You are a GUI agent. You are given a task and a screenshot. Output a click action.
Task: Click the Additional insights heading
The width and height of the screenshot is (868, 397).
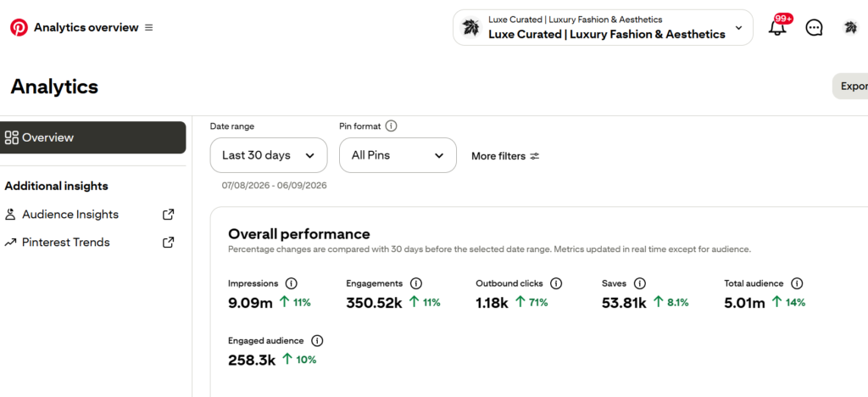point(57,186)
